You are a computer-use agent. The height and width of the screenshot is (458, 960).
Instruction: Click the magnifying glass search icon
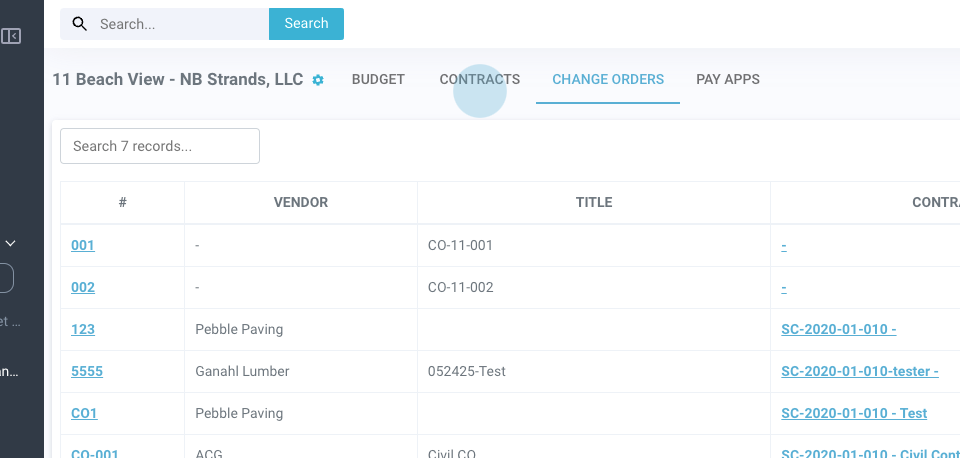pyautogui.click(x=79, y=24)
